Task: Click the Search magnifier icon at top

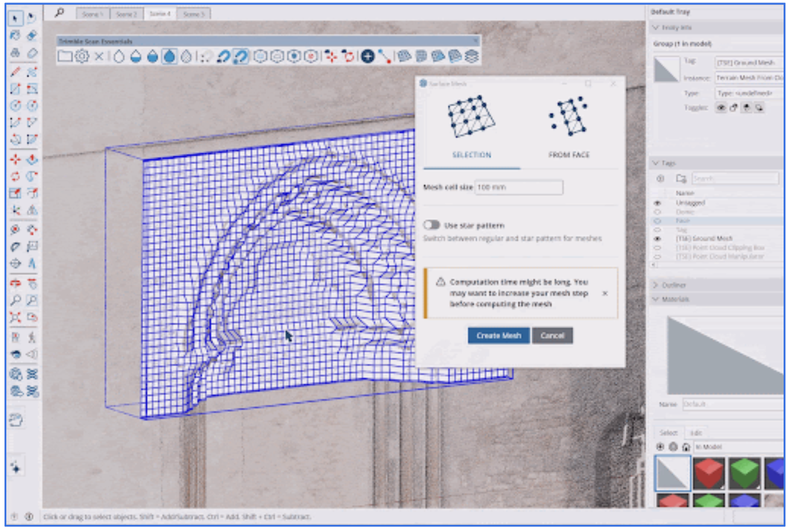Action: [59, 13]
